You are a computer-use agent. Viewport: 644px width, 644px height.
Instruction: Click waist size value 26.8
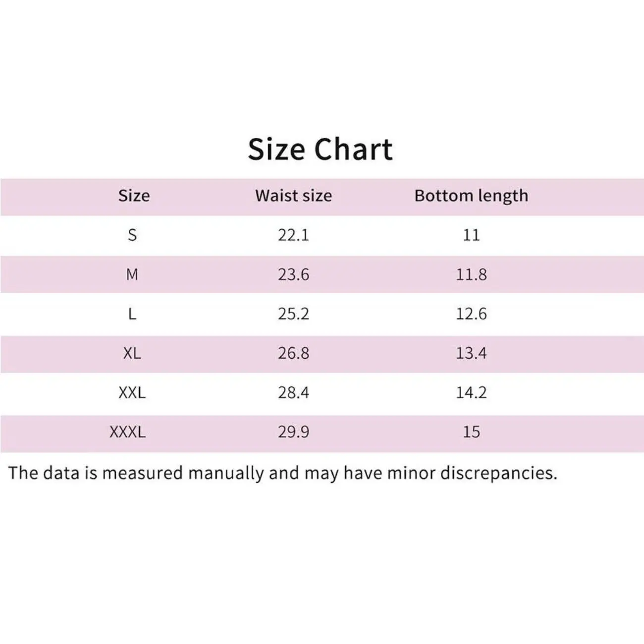[x=293, y=353]
